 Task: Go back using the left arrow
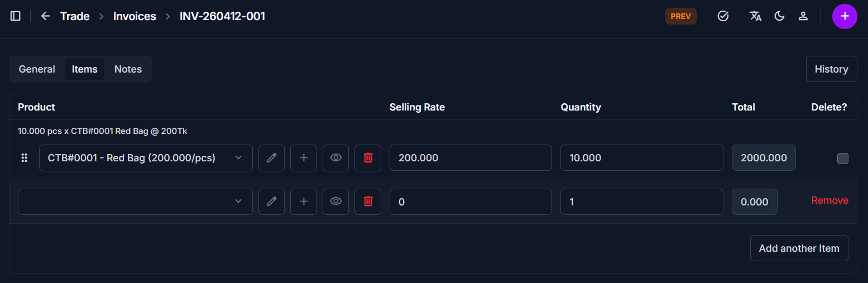[45, 16]
